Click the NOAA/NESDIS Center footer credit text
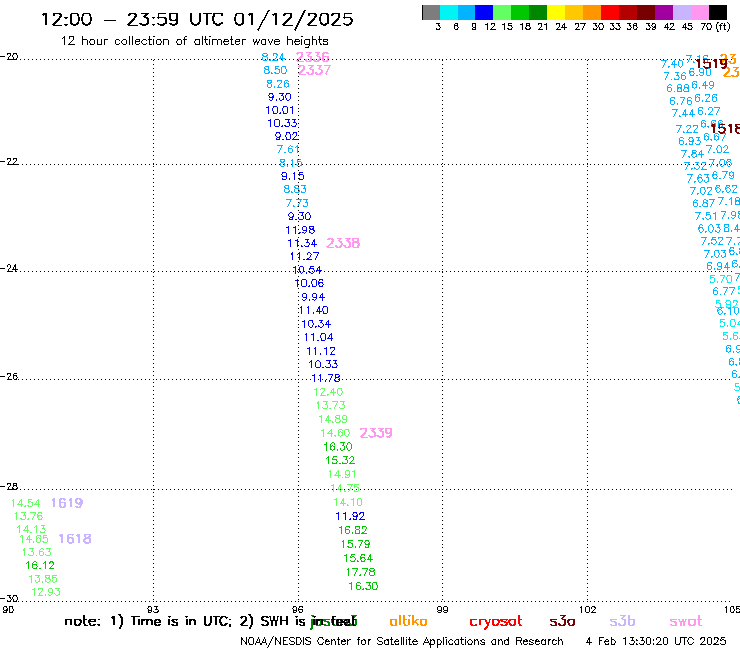 click(402, 642)
